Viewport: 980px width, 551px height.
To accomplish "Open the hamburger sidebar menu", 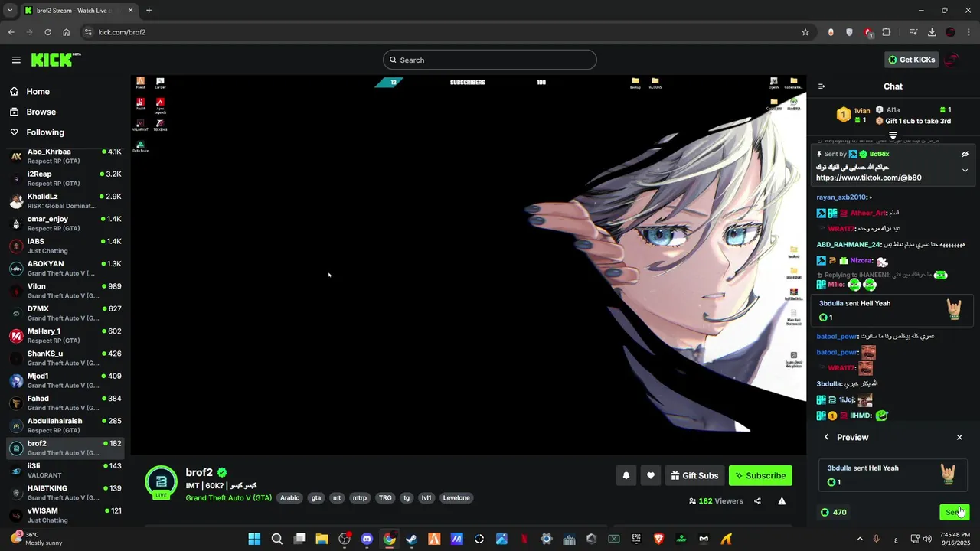I will coord(16,60).
